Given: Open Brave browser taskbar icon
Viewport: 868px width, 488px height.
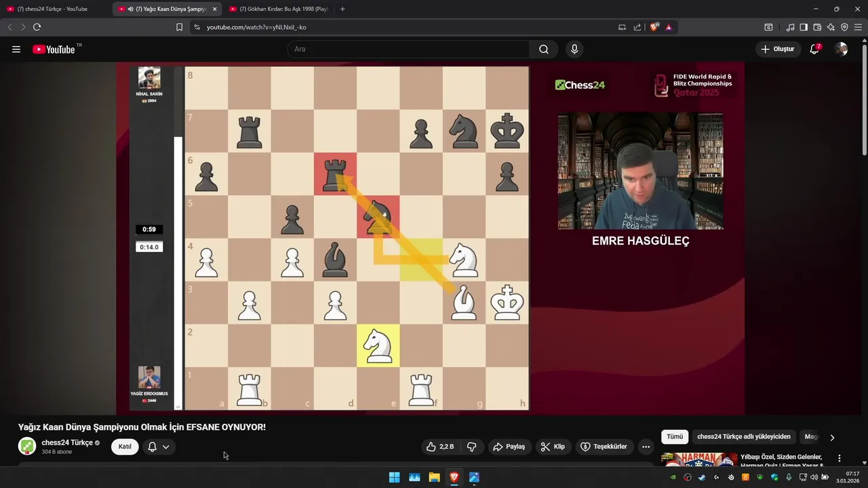Looking at the screenshot, I should tap(454, 477).
